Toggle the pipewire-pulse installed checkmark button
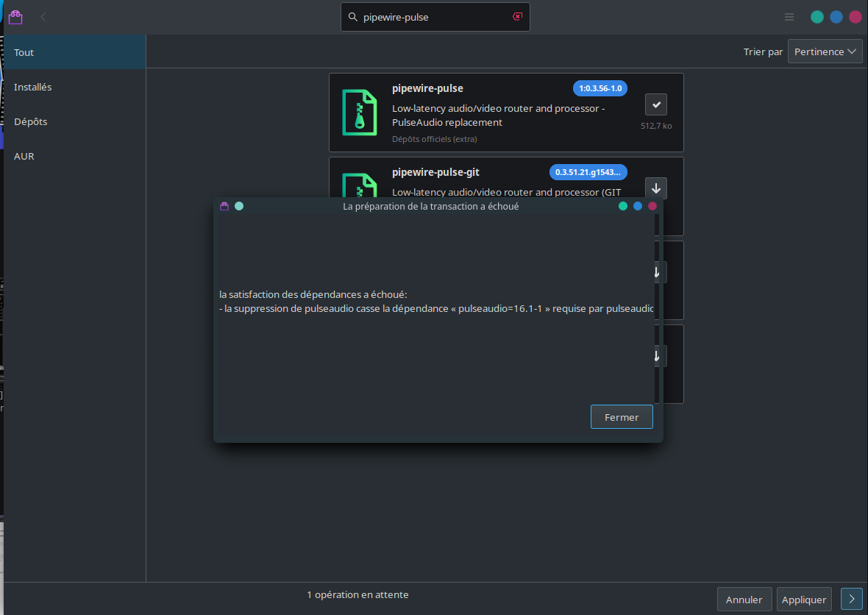Image resolution: width=868 pixels, height=615 pixels. [656, 104]
